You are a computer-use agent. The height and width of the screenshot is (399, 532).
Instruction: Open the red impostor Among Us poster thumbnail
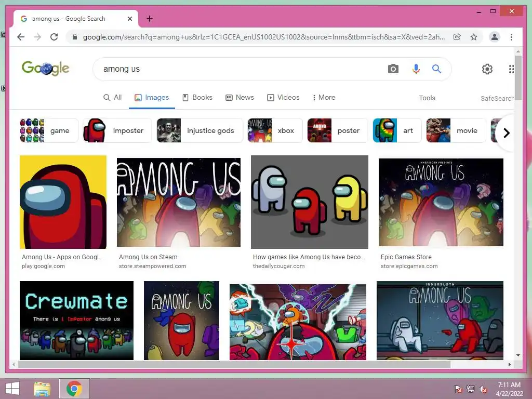(181, 320)
